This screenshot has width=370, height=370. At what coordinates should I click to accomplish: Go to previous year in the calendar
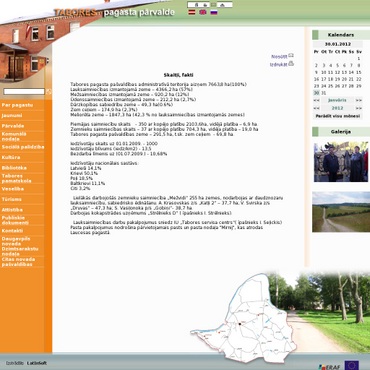click(x=316, y=108)
